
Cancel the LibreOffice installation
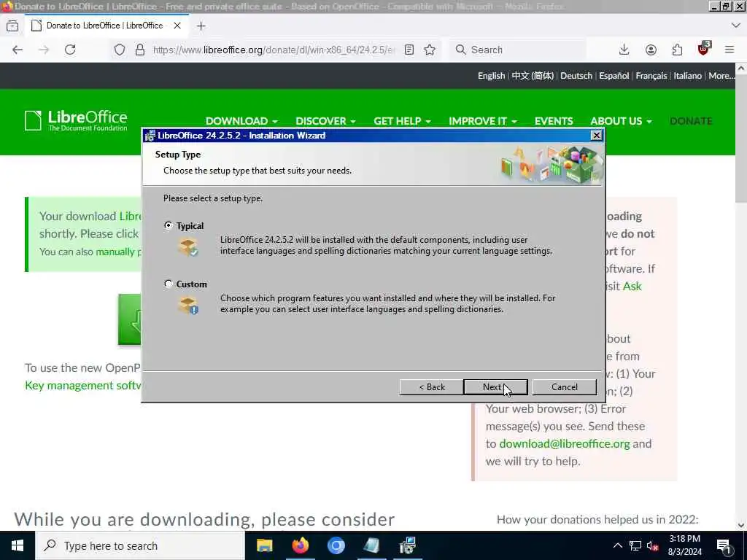click(x=564, y=386)
